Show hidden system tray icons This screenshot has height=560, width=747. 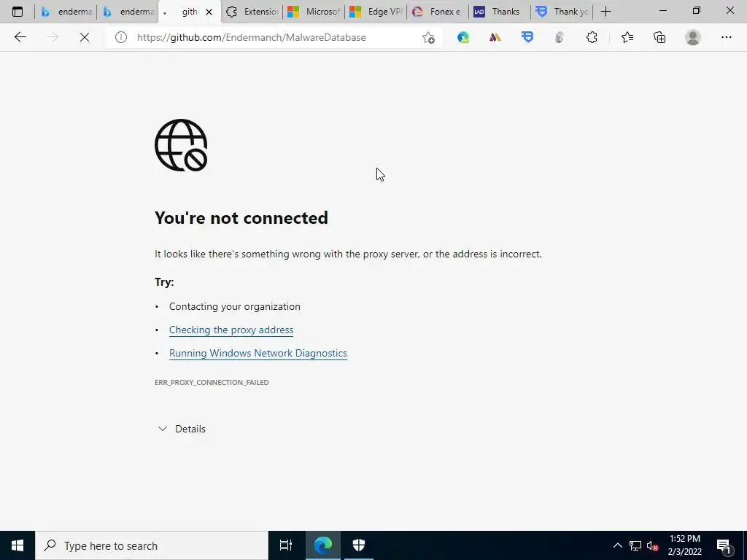tap(617, 545)
